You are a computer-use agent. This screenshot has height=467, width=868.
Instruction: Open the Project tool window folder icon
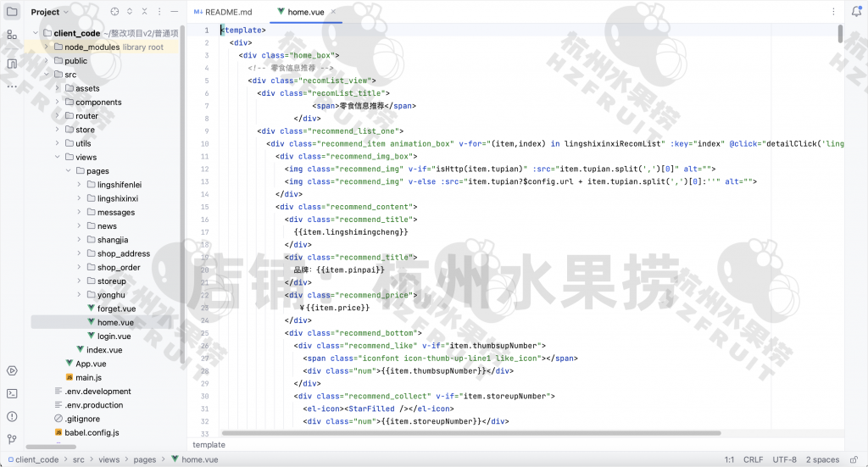click(11, 11)
